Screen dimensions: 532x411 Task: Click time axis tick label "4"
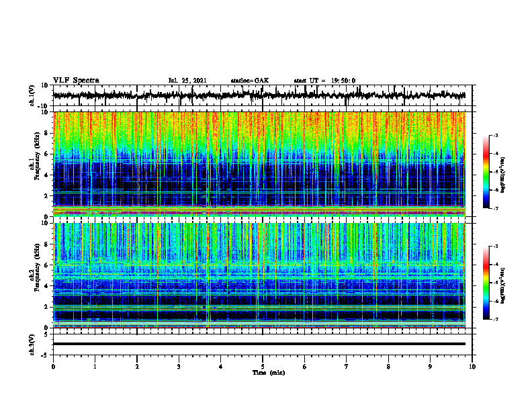point(221,367)
